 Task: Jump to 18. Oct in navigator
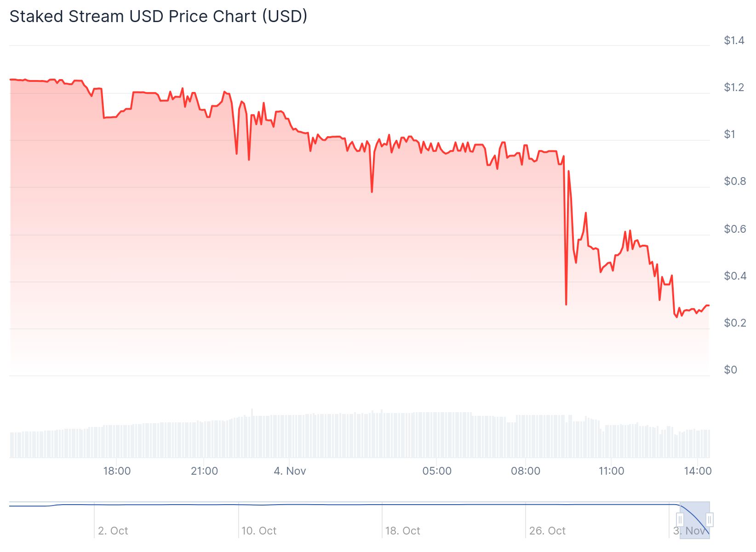point(402,531)
